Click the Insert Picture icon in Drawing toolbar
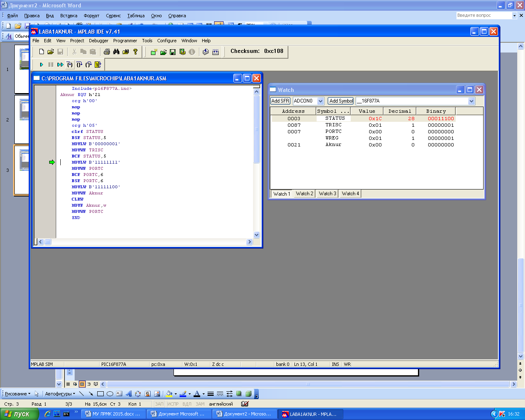 pos(157,394)
